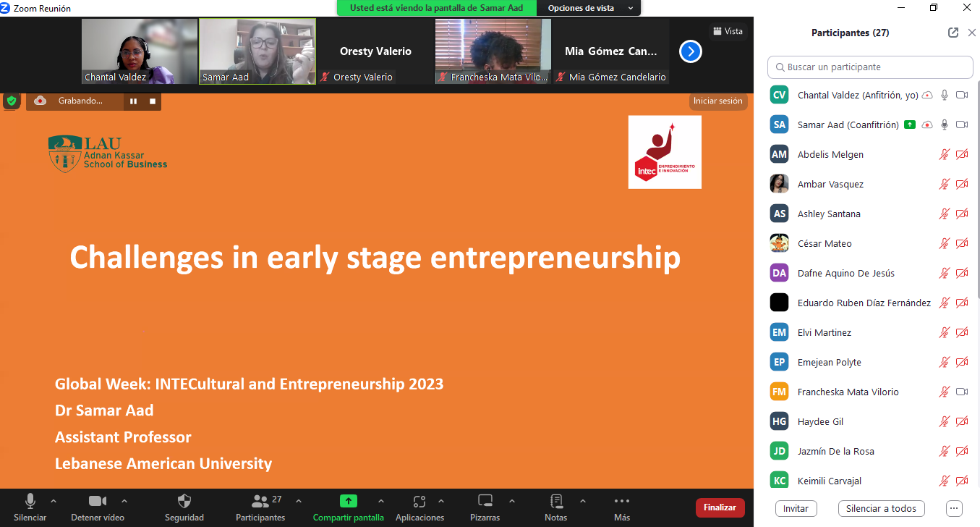Stop the recording
The width and height of the screenshot is (980, 527).
pos(153,101)
